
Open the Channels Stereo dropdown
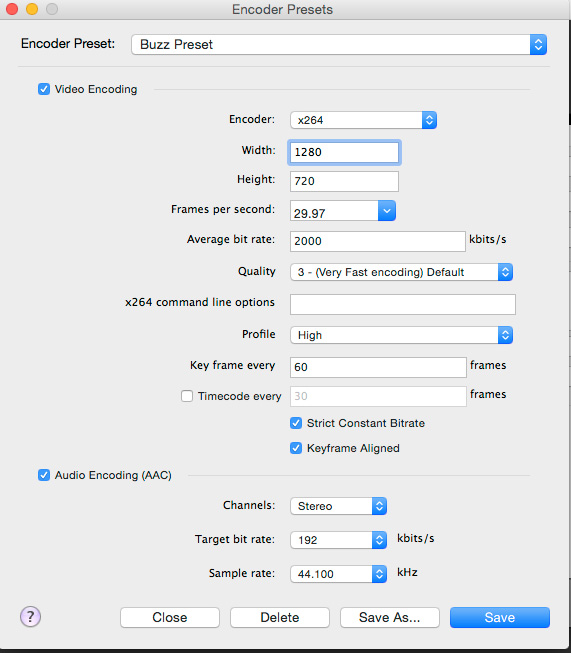[x=339, y=506]
